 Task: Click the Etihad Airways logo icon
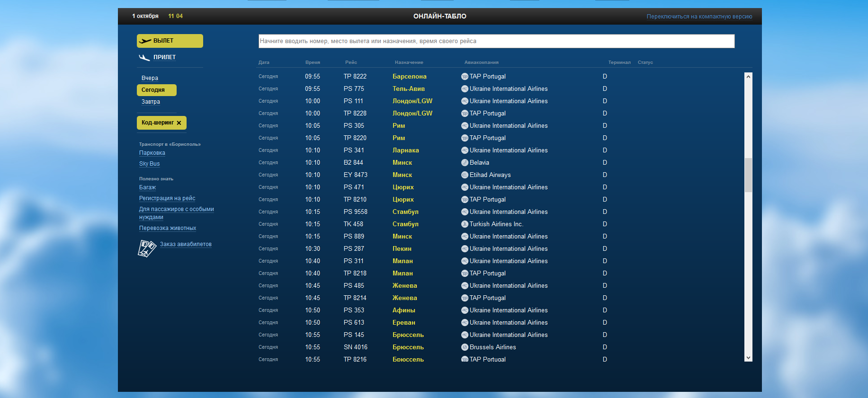[x=465, y=175]
